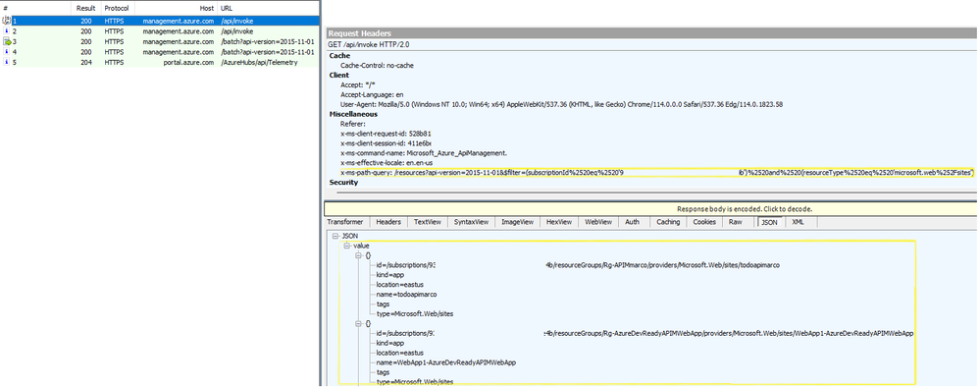Collapse the 'value' JSON node
980x387 pixels.
pos(347,247)
